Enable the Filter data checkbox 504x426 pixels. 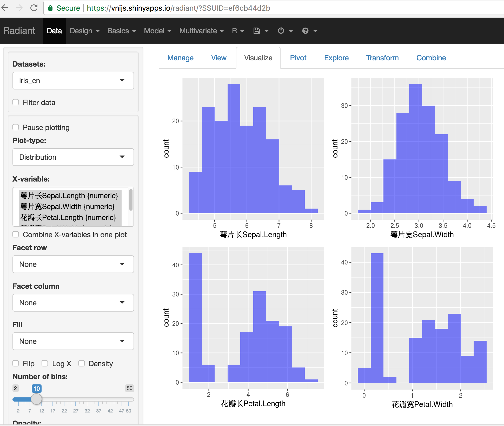(x=16, y=102)
